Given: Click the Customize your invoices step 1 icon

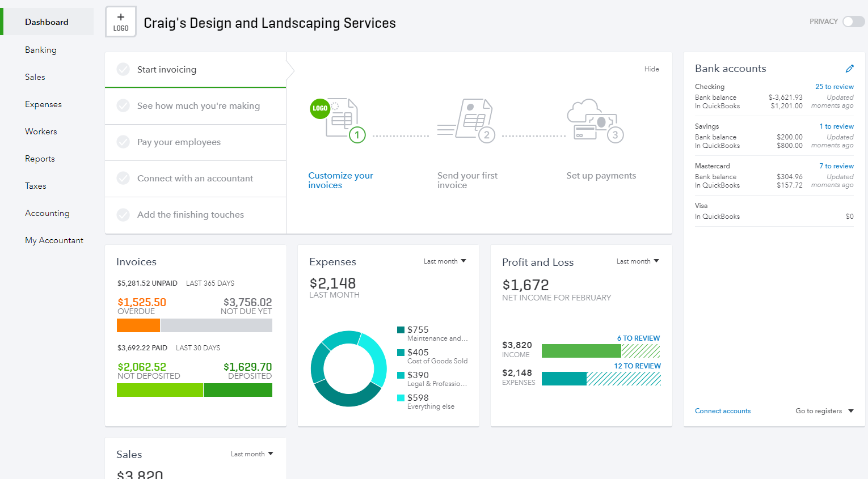Looking at the screenshot, I should click(x=339, y=120).
